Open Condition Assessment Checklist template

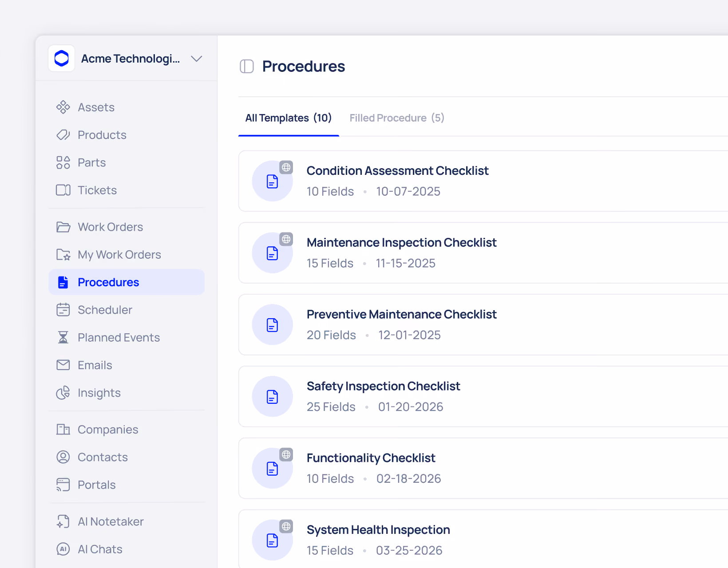(483, 181)
